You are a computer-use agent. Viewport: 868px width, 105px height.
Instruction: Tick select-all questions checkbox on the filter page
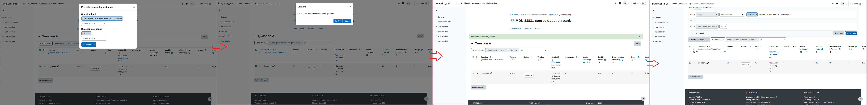[690, 47]
